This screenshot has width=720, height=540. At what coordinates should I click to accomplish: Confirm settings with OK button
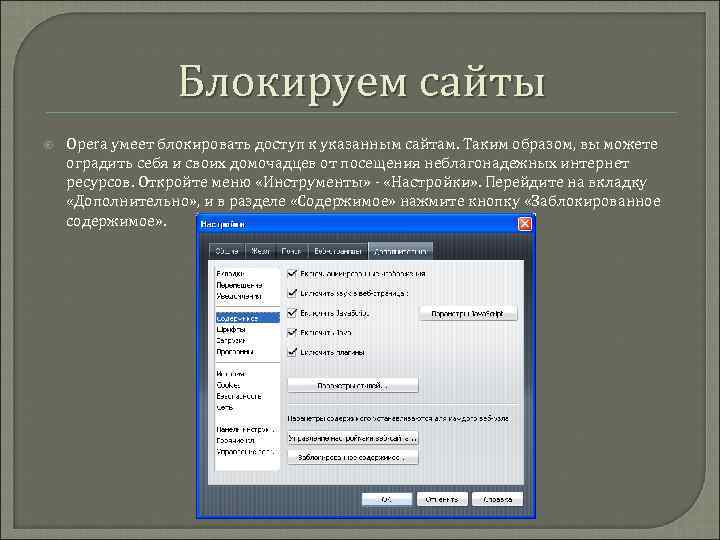click(387, 499)
